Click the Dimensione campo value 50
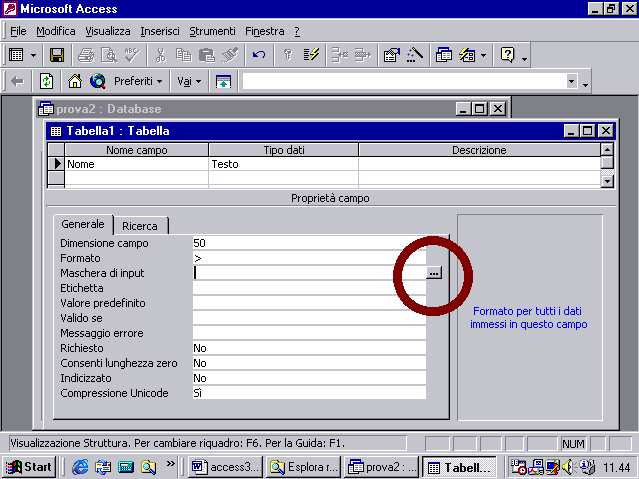Screen dimensions: 639x479 (309, 243)
